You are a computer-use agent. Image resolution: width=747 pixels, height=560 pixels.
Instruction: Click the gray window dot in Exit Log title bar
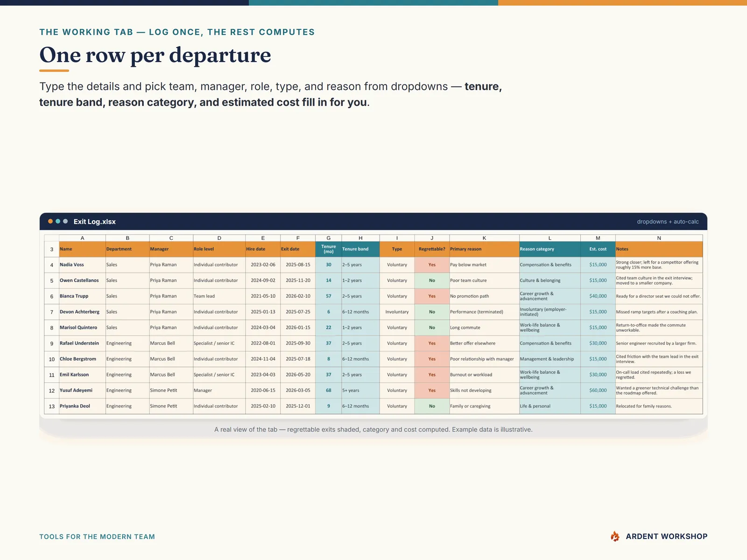point(65,221)
